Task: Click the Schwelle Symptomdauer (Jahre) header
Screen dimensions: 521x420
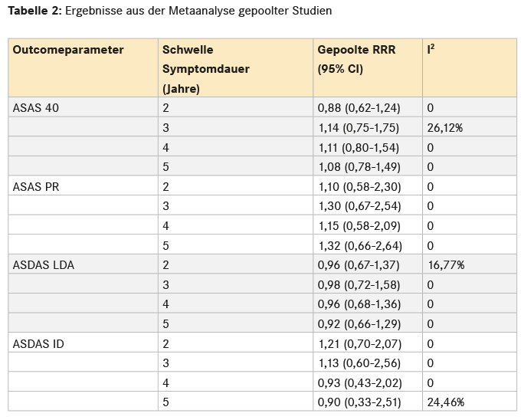Action: 205,69
